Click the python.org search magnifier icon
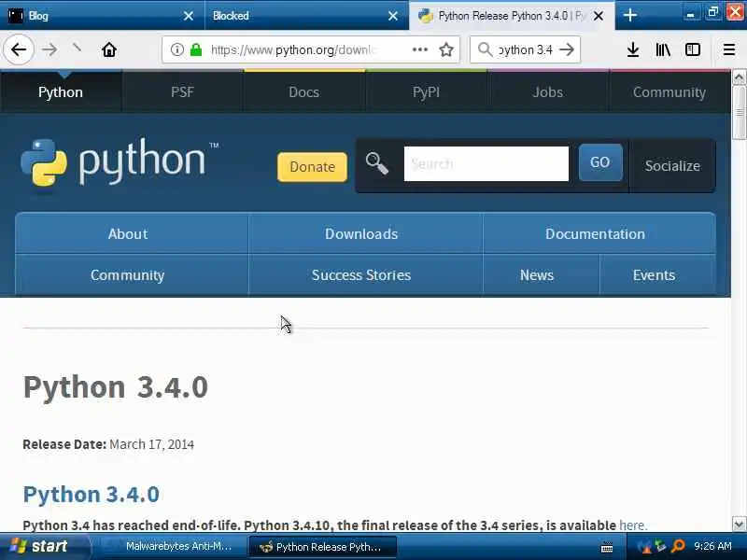Screen dimensions: 747x560 pyautogui.click(x=376, y=164)
